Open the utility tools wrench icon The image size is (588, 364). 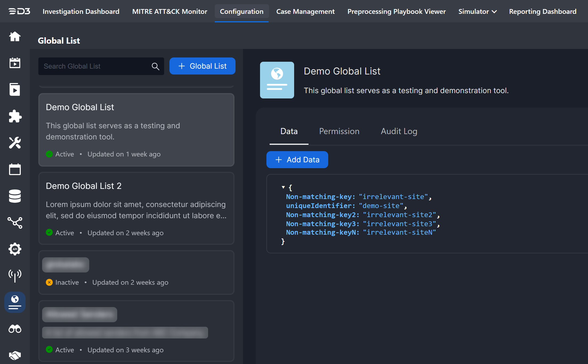(x=15, y=143)
